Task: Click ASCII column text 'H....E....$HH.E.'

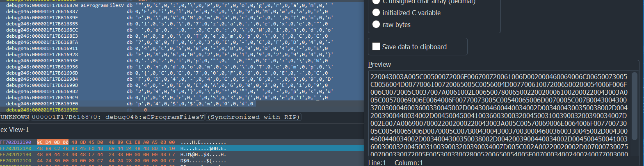Action: [203, 148]
